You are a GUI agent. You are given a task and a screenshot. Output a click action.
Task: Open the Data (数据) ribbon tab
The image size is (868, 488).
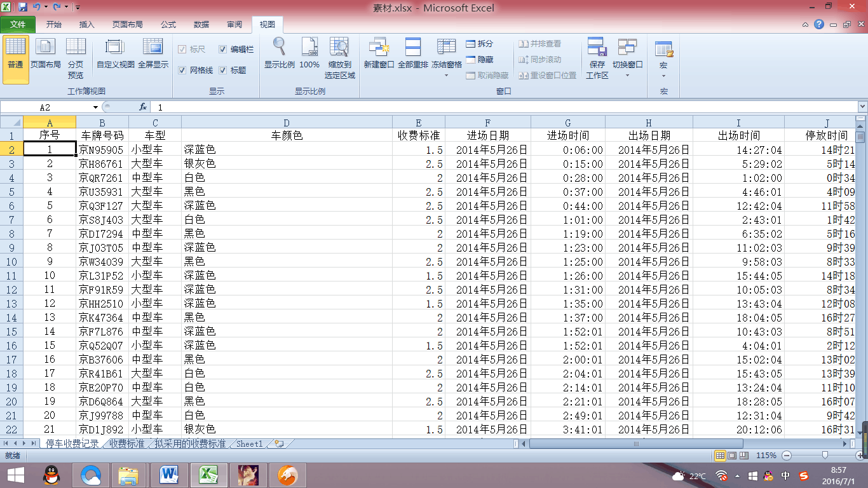[201, 24]
